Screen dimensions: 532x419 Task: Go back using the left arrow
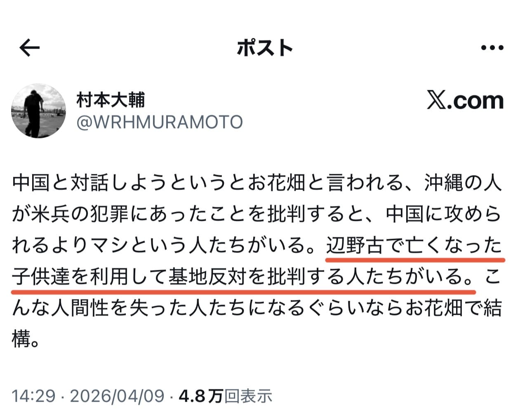click(x=29, y=48)
